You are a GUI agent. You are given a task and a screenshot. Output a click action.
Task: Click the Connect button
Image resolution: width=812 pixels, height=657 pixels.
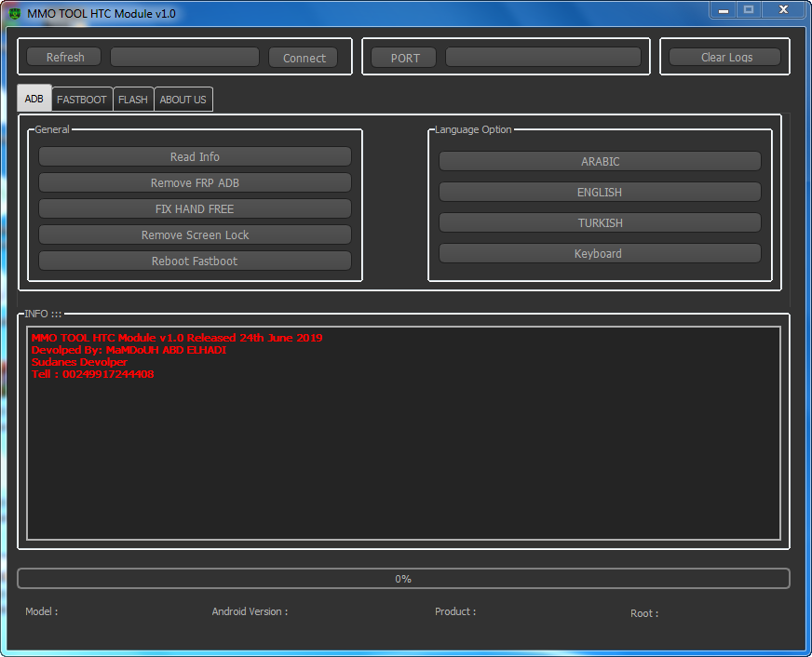pyautogui.click(x=304, y=58)
